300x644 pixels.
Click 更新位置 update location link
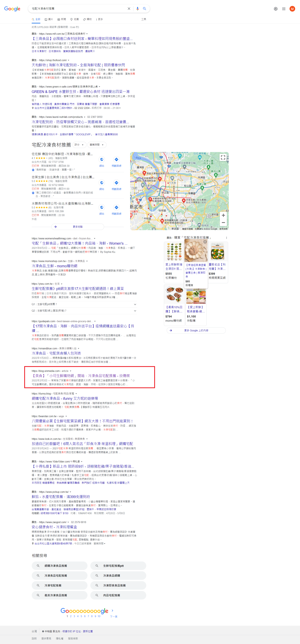coord(88,631)
